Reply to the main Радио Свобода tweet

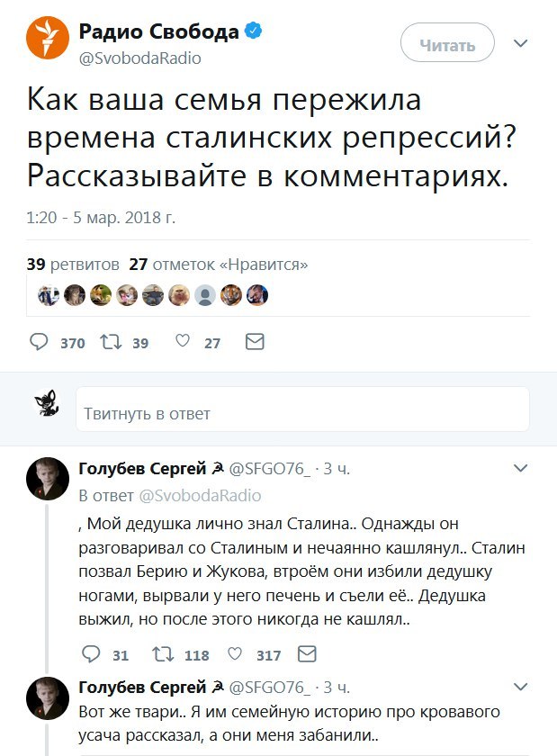pyautogui.click(x=40, y=342)
